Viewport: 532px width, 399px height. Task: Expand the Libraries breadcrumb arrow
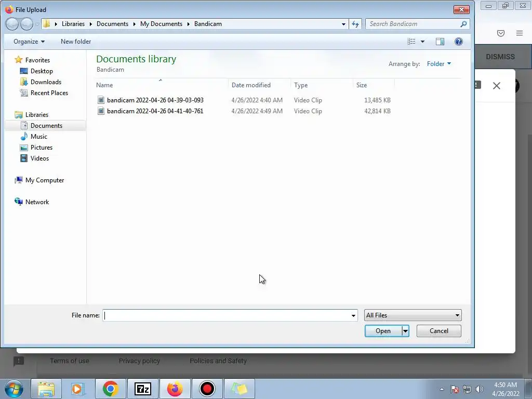pos(90,24)
